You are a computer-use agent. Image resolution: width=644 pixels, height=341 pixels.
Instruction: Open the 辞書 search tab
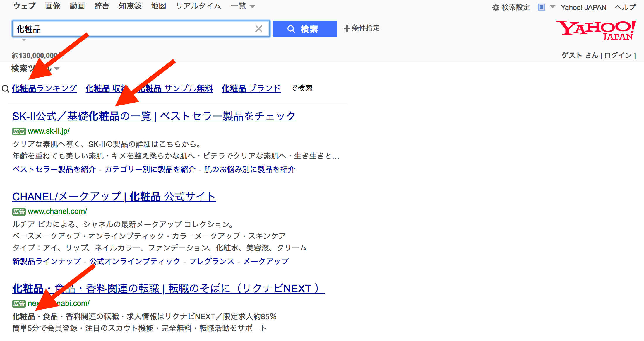102,6
